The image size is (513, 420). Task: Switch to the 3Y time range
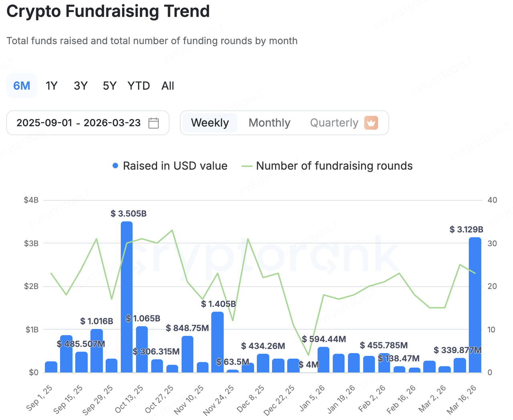pos(81,86)
